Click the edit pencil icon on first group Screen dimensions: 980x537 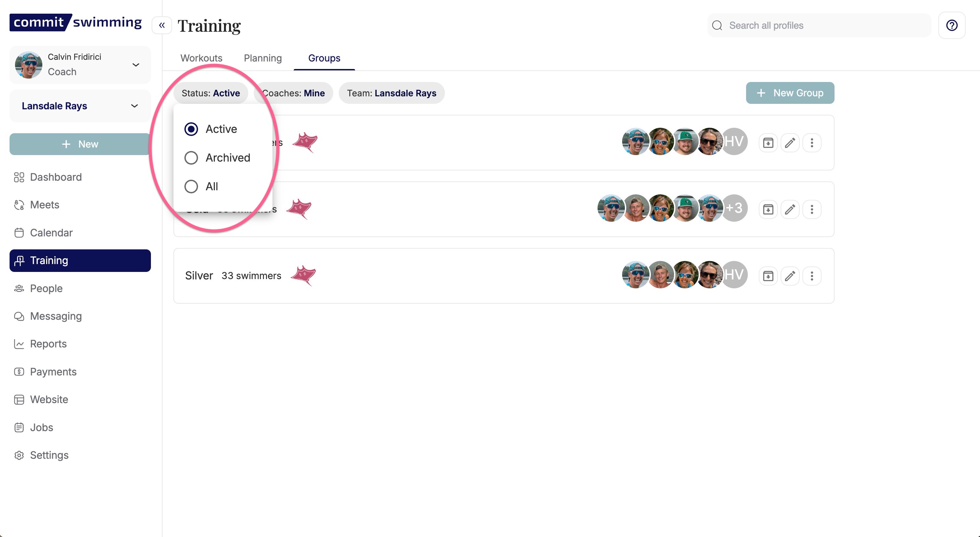(x=790, y=143)
